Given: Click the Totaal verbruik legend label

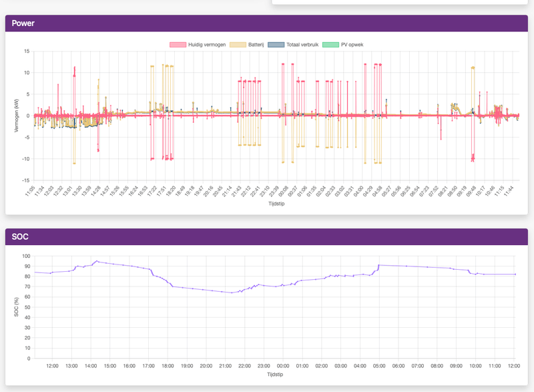Looking at the screenshot, I should (302, 45).
